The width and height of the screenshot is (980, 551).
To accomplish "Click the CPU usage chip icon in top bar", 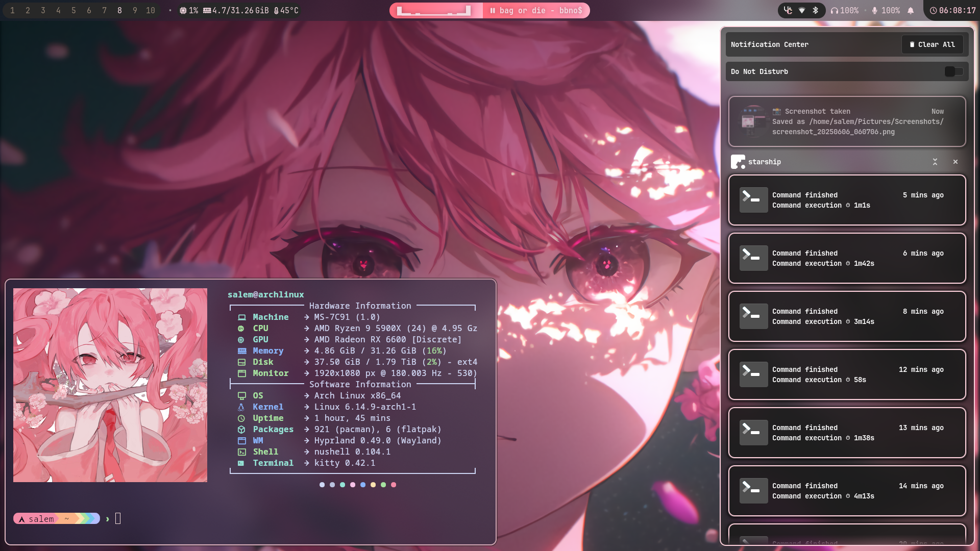I will [x=183, y=10].
